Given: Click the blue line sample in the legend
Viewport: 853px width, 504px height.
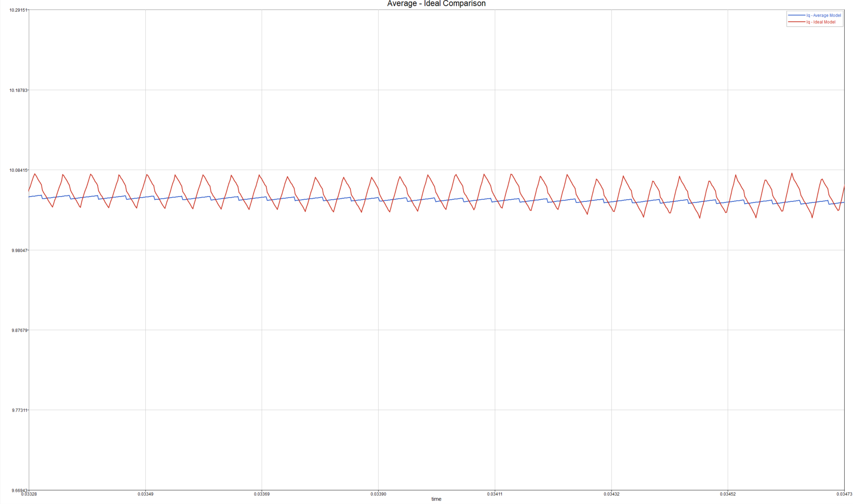Looking at the screenshot, I should 797,15.
